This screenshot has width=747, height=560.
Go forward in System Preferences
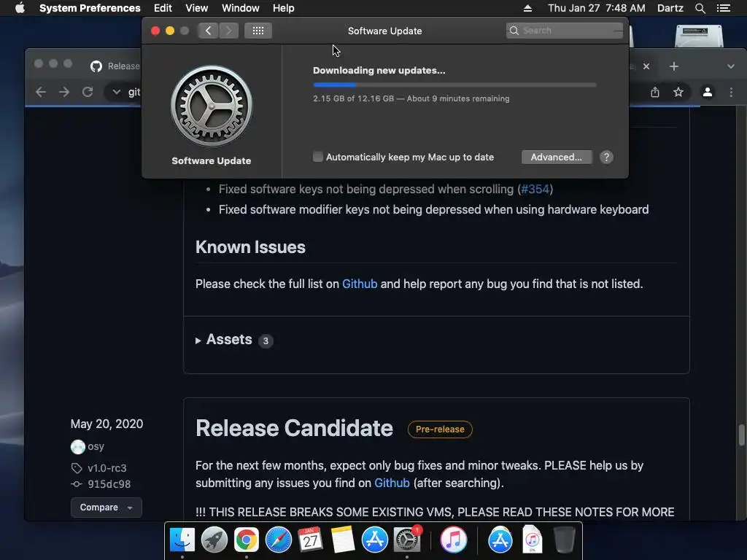(x=228, y=31)
